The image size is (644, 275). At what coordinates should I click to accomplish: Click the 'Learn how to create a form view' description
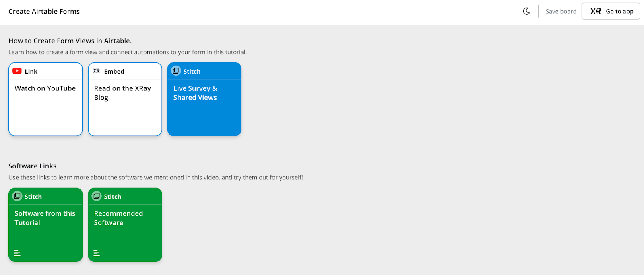click(128, 52)
